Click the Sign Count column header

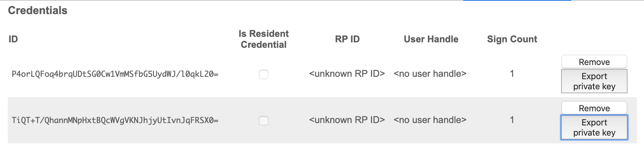pos(512,39)
